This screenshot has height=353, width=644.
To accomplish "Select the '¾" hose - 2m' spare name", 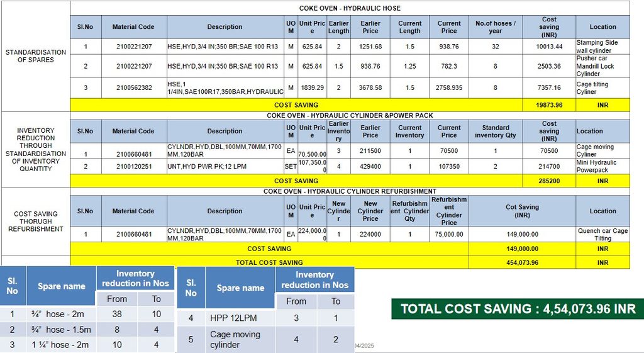I will tap(57, 315).
